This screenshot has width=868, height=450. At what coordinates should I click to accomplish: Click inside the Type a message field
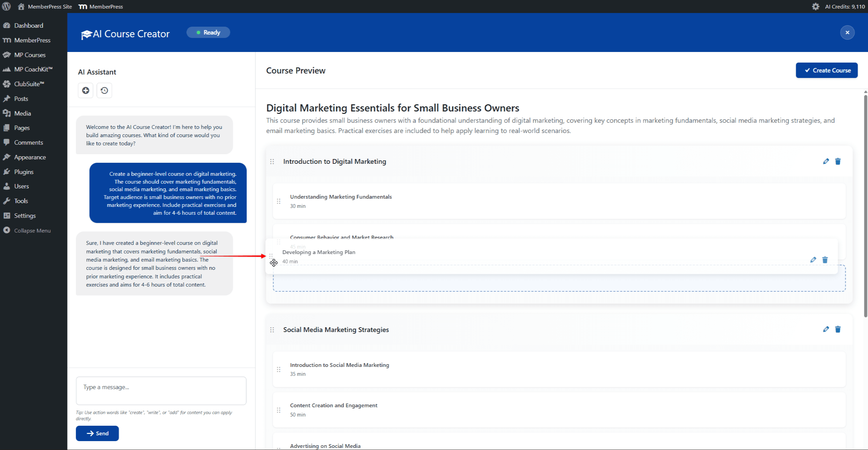(x=161, y=390)
